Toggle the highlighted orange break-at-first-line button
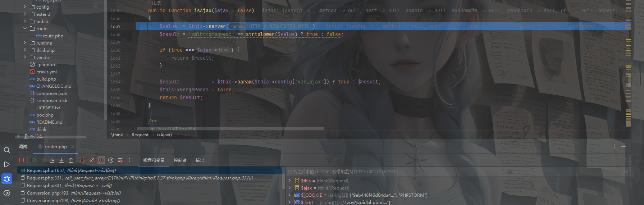The image size is (644, 205). pos(101,160)
